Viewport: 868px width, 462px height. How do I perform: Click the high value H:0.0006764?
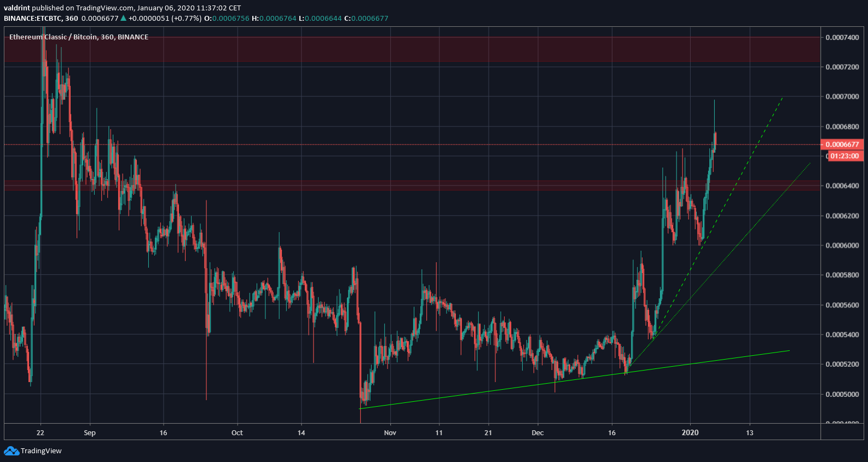[x=274, y=18]
